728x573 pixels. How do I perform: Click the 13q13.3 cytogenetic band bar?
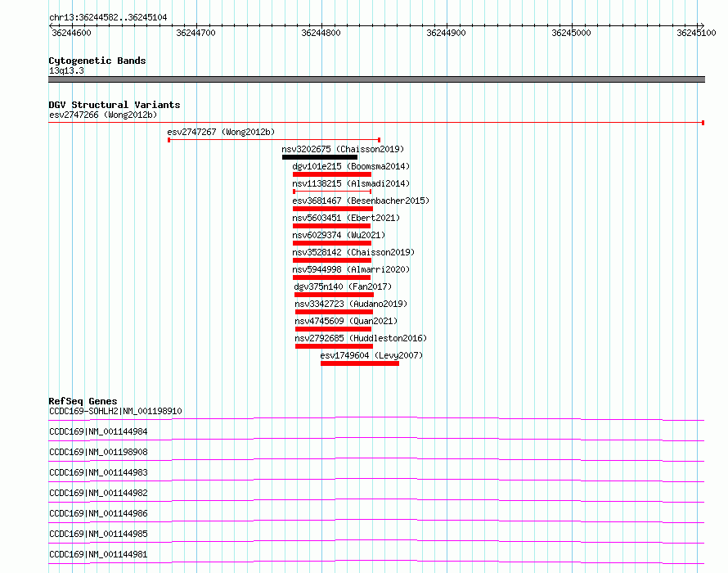[x=376, y=79]
